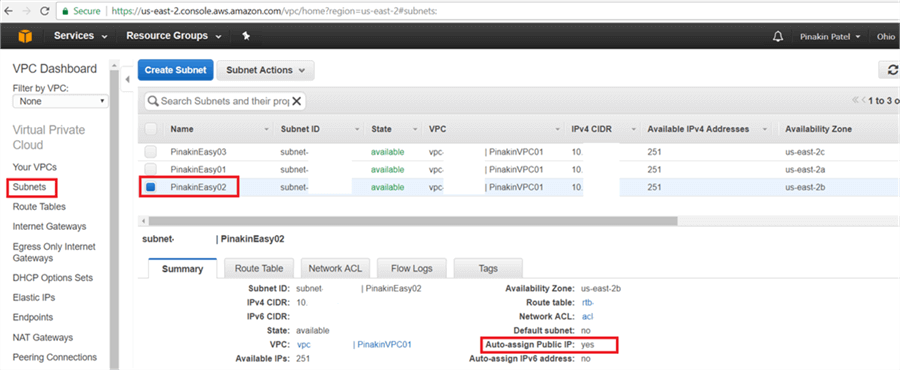Expand the Subnet Actions dropdown
Viewport: 900px width, 370px height.
(x=265, y=70)
